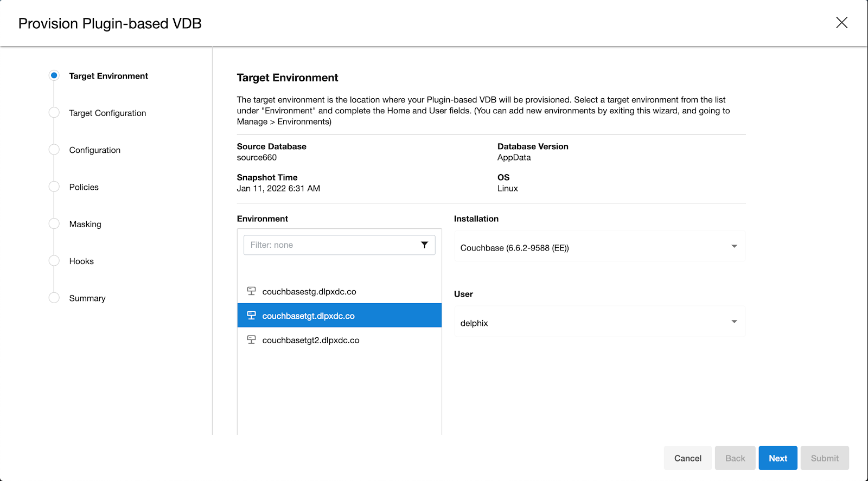The image size is (868, 481).
Task: Select couchbasetgt.dlpxdc.co environment row
Action: point(339,316)
